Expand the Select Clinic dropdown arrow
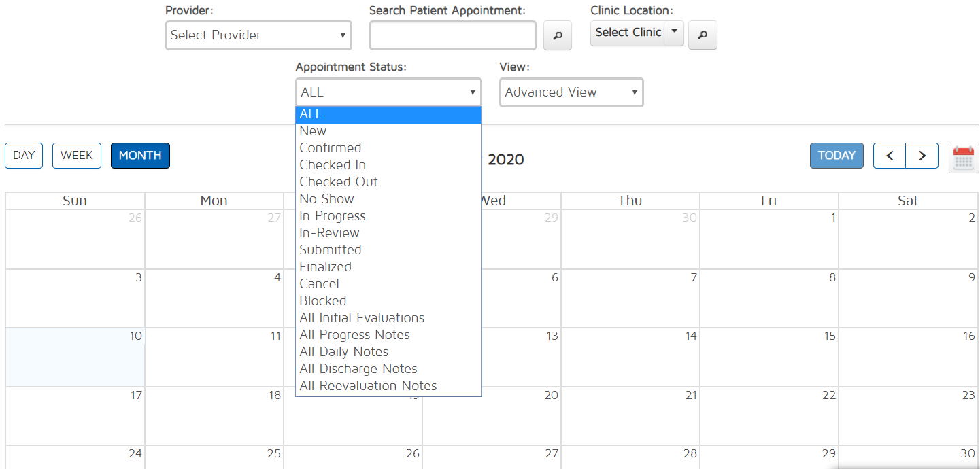 coord(674,32)
